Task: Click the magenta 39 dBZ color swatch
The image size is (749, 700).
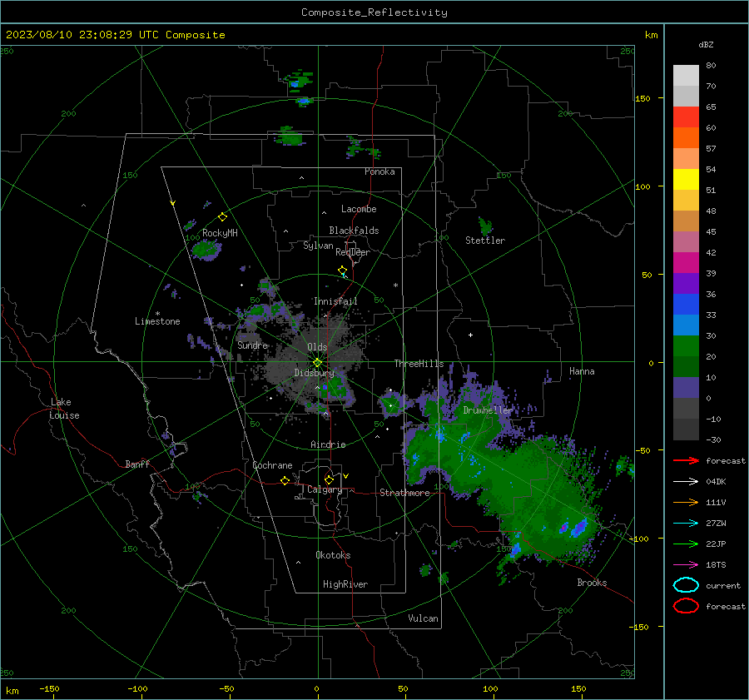Action: [686, 262]
